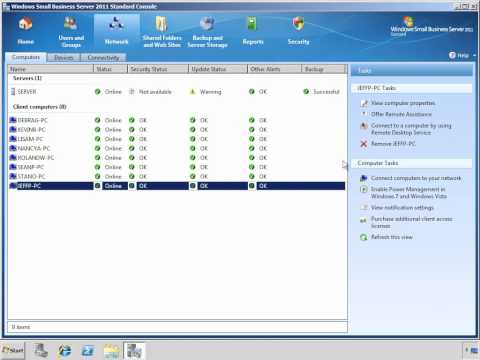Screen dimensions: 480x360
Task: Click the green refresh icon
Action: (x=364, y=237)
